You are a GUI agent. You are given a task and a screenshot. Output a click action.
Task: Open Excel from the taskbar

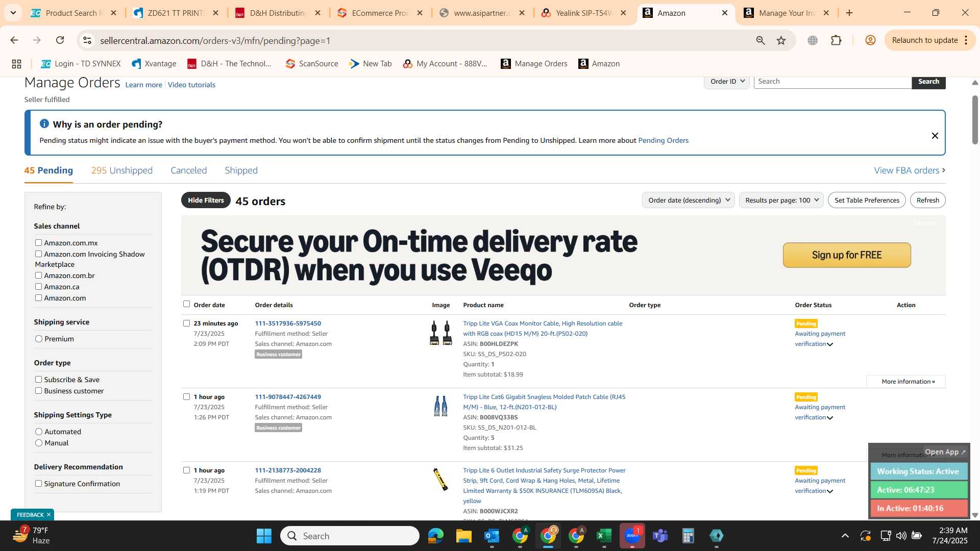(604, 536)
